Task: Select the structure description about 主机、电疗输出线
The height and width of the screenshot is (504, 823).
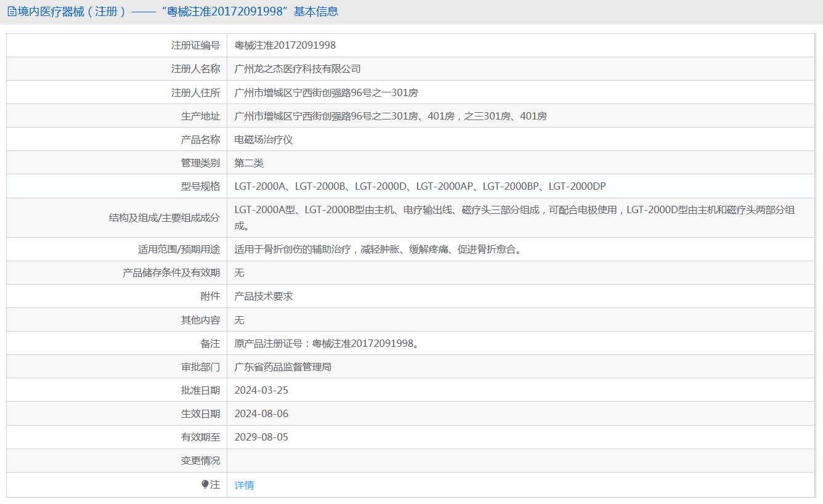Action: point(515,217)
